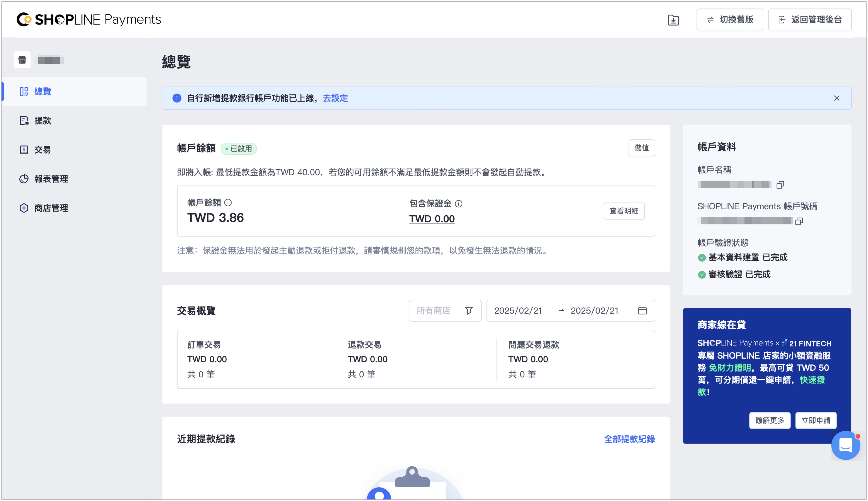868x501 pixels.
Task: Return to admin via 返回管理後台
Action: 810,20
